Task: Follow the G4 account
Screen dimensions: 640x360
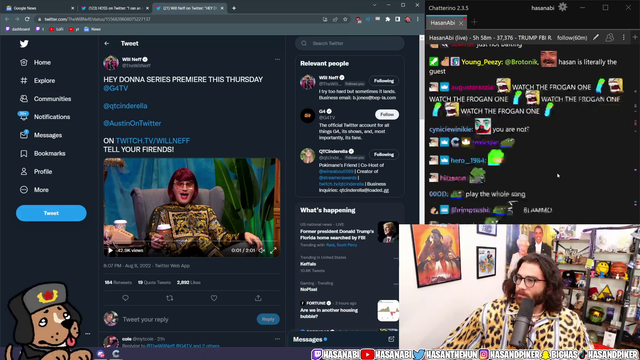Action: pos(387,114)
